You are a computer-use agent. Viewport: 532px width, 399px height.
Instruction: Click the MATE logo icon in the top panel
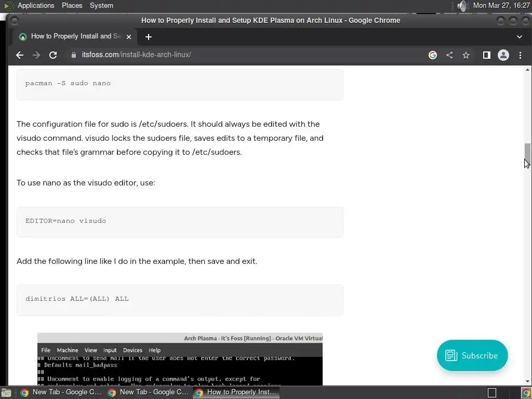8,6
